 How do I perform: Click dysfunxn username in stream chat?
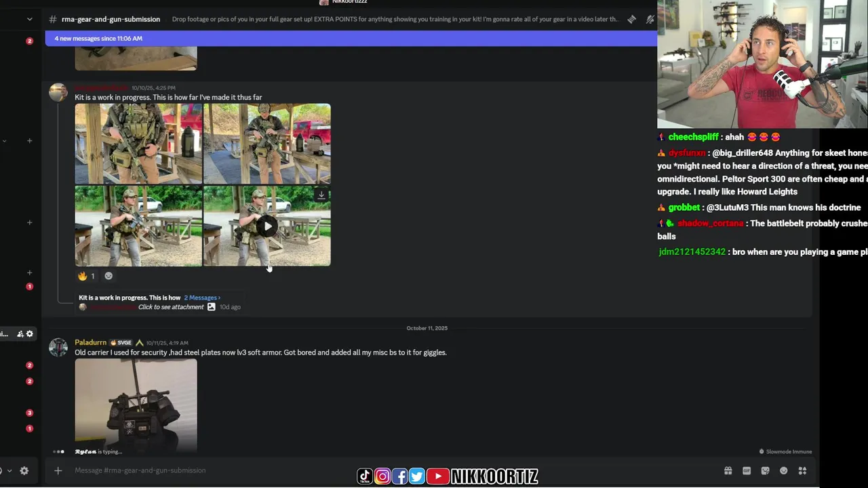coord(687,153)
